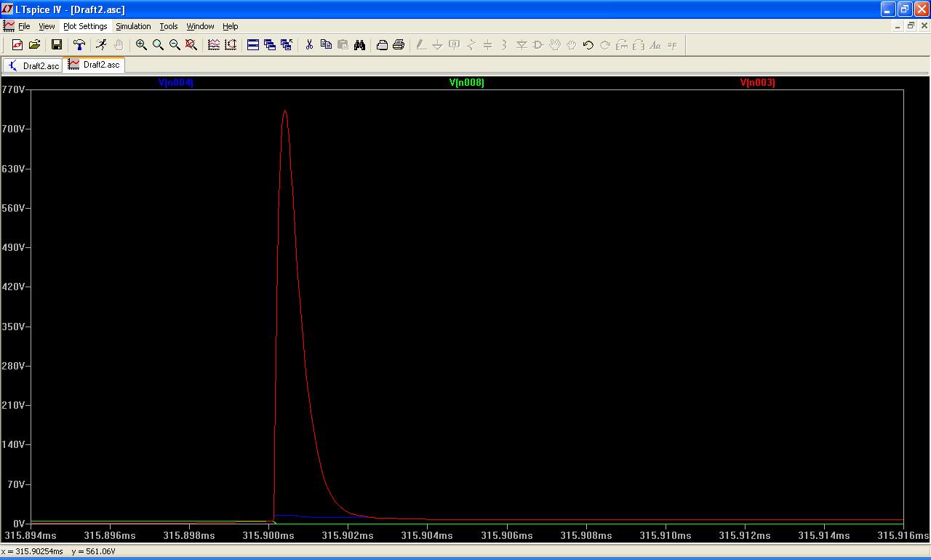
Task: Click the Undo arrow icon
Action: pos(588,45)
